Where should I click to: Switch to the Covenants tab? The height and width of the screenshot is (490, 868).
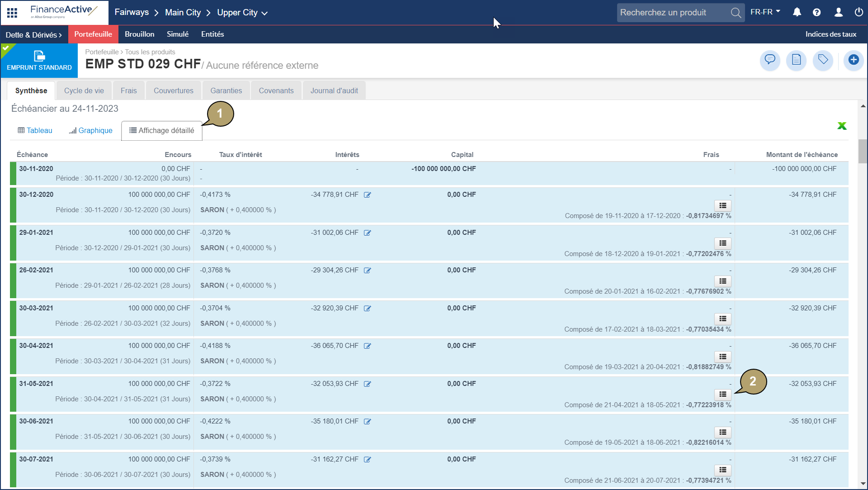276,90
